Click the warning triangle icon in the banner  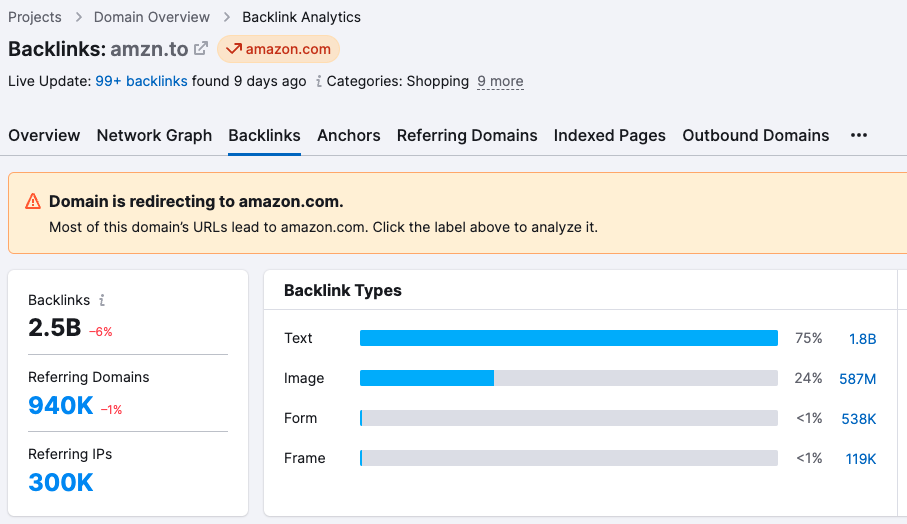tap(33, 201)
